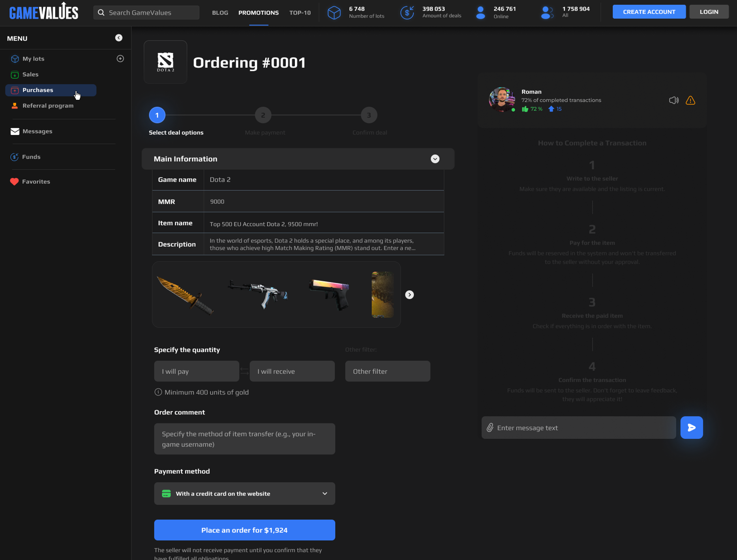Open seller Roman's profile name
Viewport: 737px width, 560px height.
[x=531, y=92]
